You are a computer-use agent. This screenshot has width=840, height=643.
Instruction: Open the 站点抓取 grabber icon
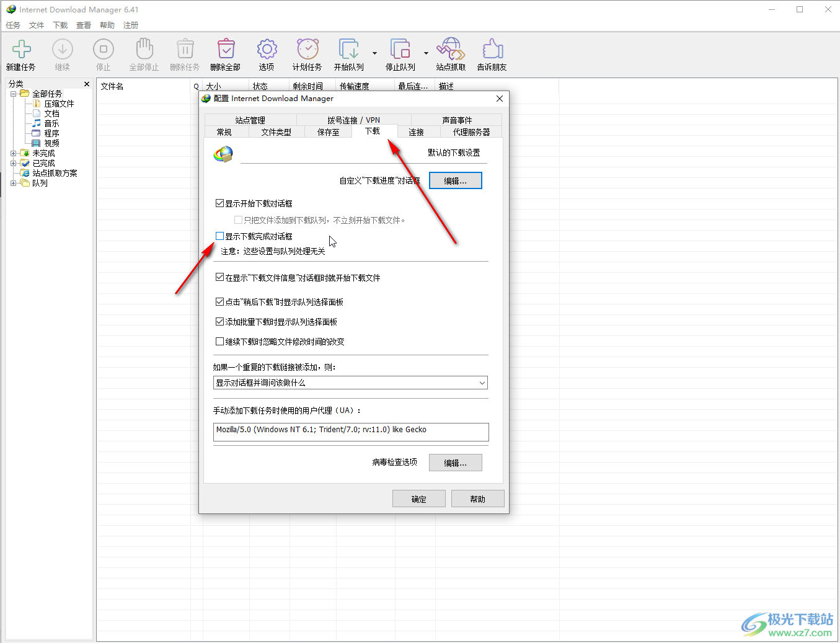coord(451,49)
